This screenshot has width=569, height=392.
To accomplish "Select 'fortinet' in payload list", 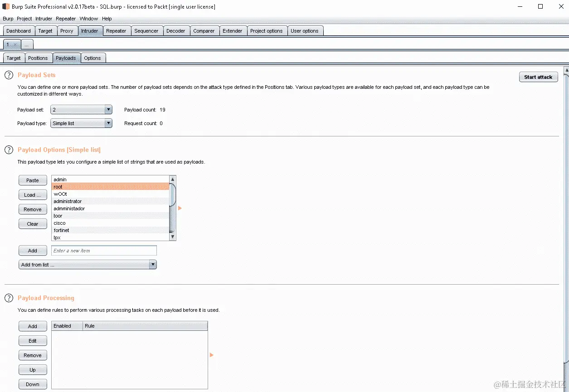I will [110, 230].
